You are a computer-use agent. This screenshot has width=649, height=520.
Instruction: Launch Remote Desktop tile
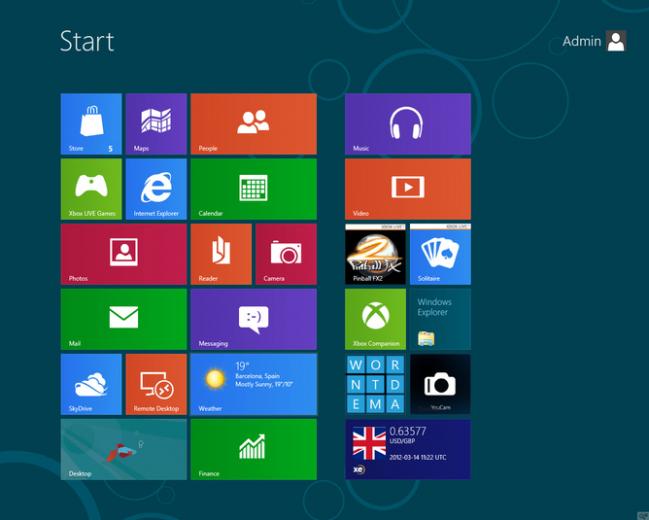(x=156, y=384)
